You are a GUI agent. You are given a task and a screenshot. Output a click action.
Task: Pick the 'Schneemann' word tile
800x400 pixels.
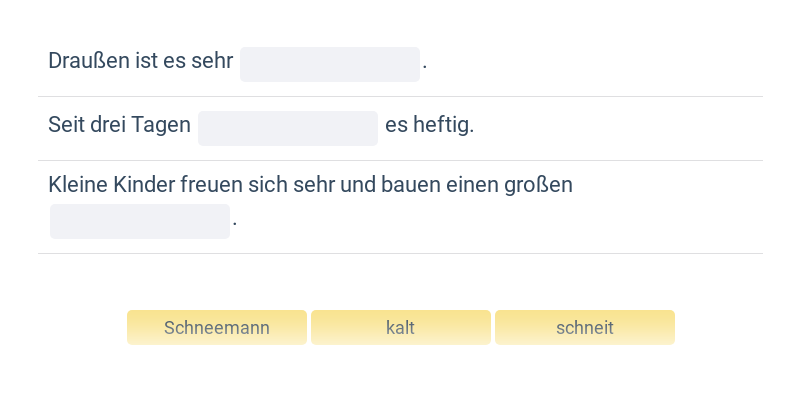point(217,328)
